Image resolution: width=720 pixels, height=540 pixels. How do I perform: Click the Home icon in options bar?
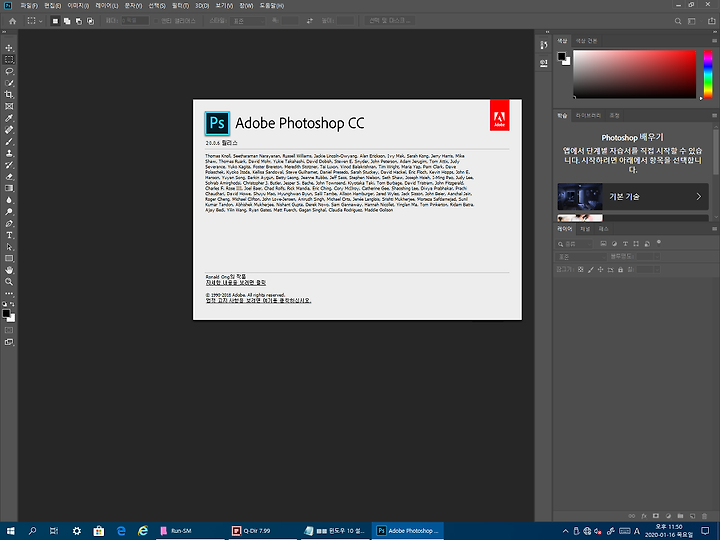[12, 21]
